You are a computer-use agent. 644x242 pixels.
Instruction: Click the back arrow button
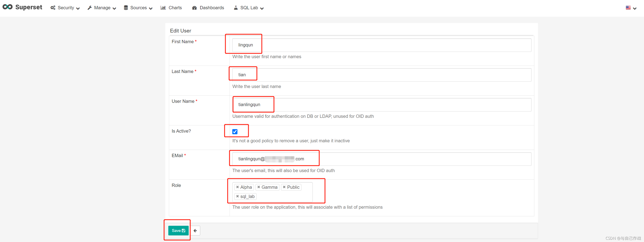click(195, 230)
